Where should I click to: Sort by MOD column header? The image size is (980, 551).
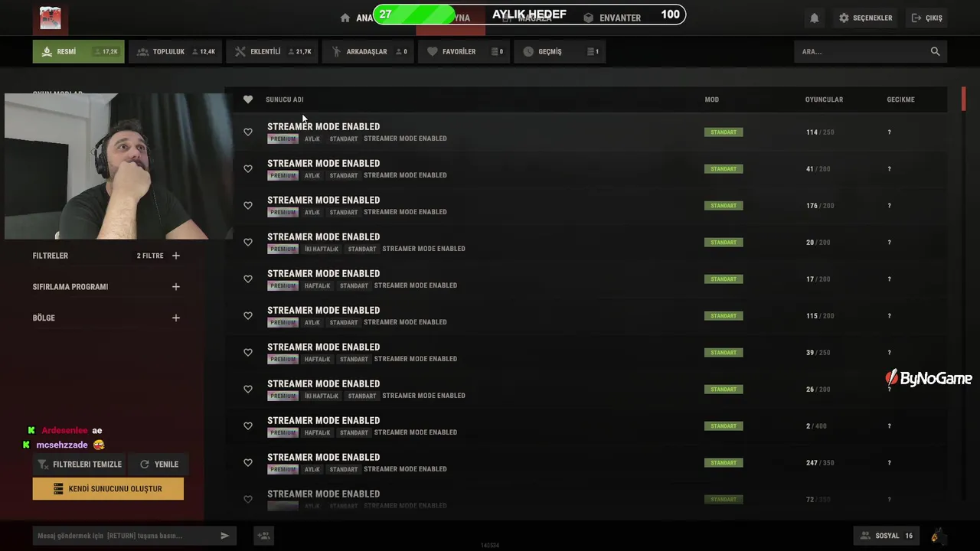click(x=712, y=99)
